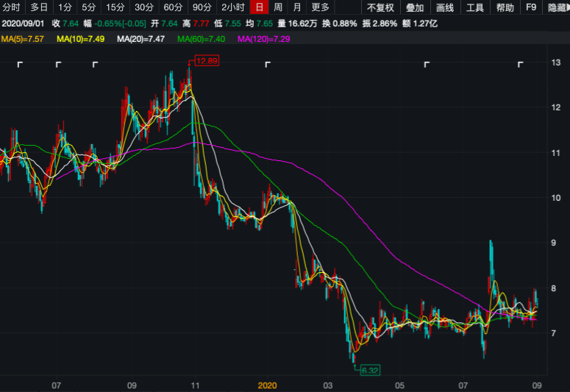This screenshot has width=570, height=392.
Task: Click the red 12.89 high price tag
Action: click(207, 61)
